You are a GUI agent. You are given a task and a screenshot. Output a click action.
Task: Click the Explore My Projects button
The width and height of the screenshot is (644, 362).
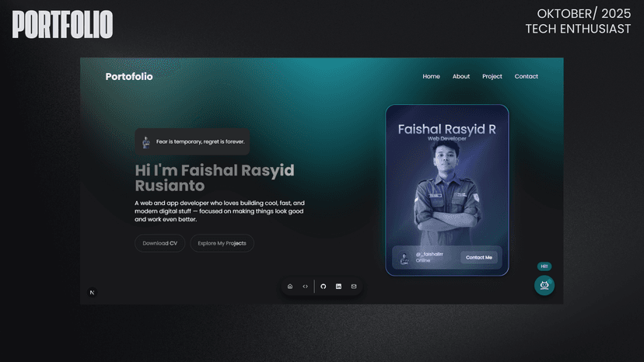(222, 243)
